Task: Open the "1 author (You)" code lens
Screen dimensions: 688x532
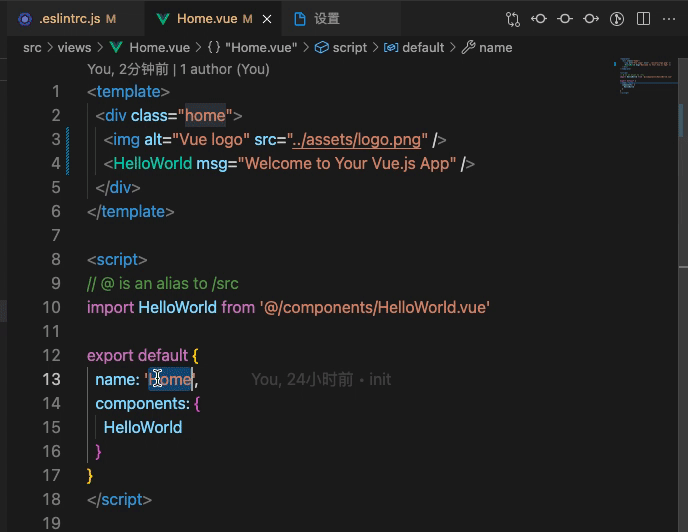Action: [225, 69]
